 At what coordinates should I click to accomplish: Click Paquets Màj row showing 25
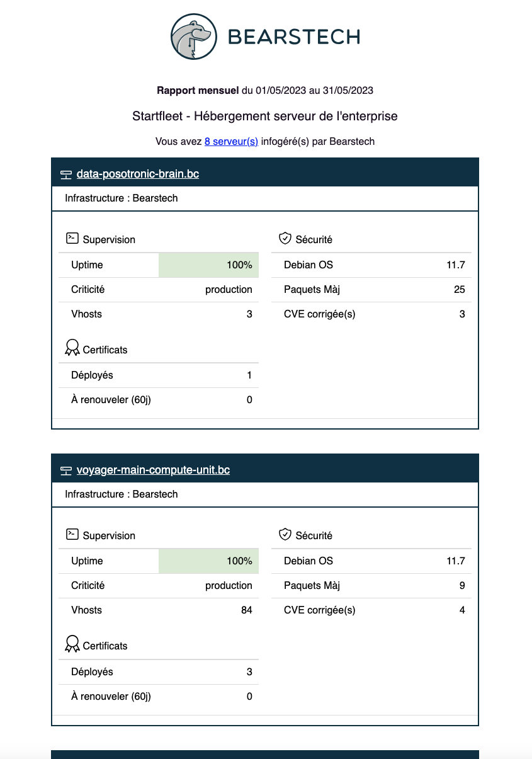point(374,290)
